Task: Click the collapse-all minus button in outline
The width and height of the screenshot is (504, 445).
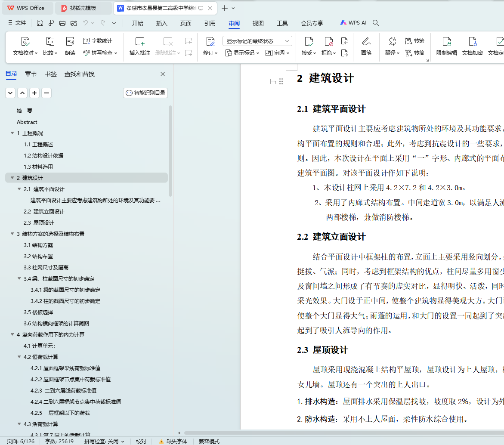Action: [46, 93]
